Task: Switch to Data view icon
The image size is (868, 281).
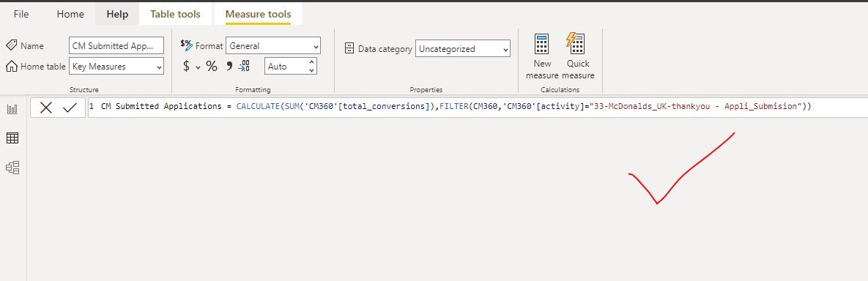Action: tap(12, 138)
